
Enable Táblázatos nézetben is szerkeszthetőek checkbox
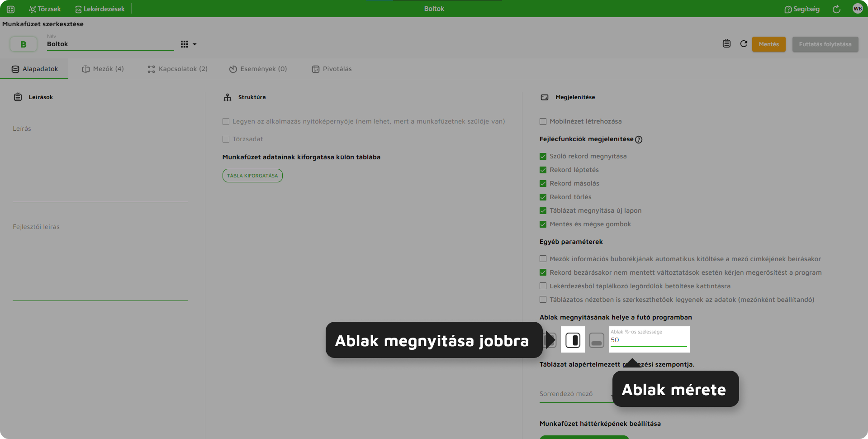click(543, 300)
